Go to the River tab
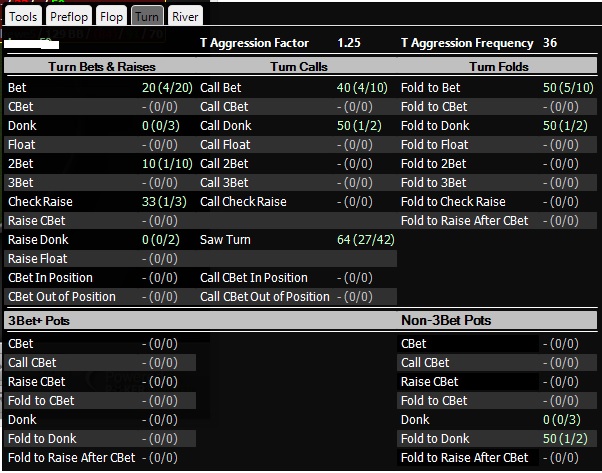 coord(185,16)
